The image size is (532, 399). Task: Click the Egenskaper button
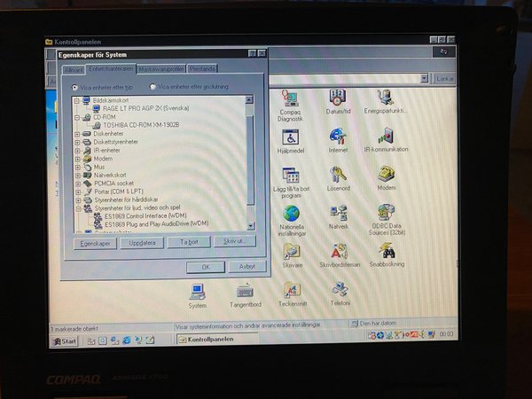tap(96, 243)
